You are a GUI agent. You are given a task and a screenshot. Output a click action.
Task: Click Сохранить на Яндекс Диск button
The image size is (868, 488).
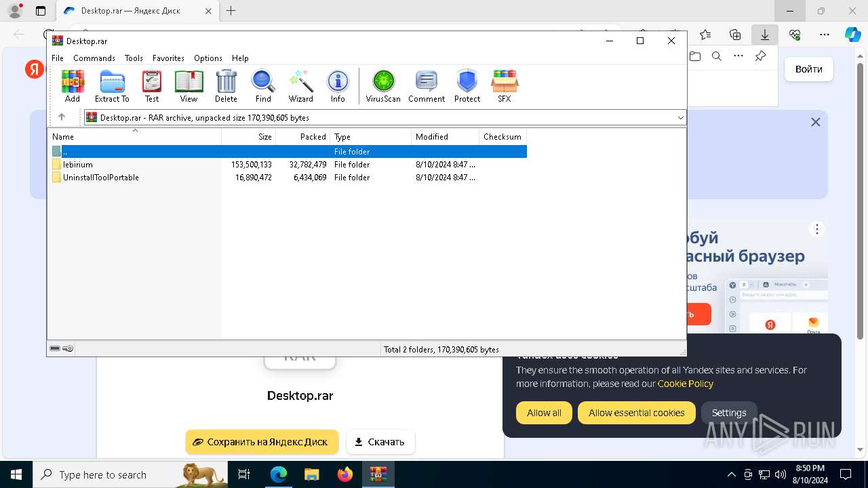click(x=262, y=442)
